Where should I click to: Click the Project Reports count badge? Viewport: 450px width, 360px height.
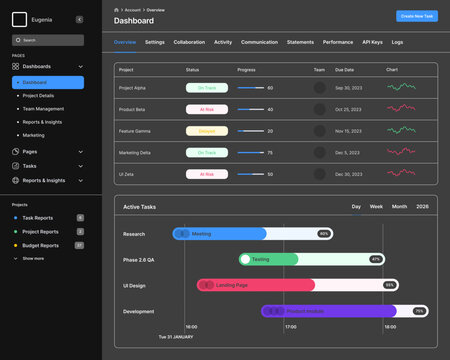click(80, 231)
